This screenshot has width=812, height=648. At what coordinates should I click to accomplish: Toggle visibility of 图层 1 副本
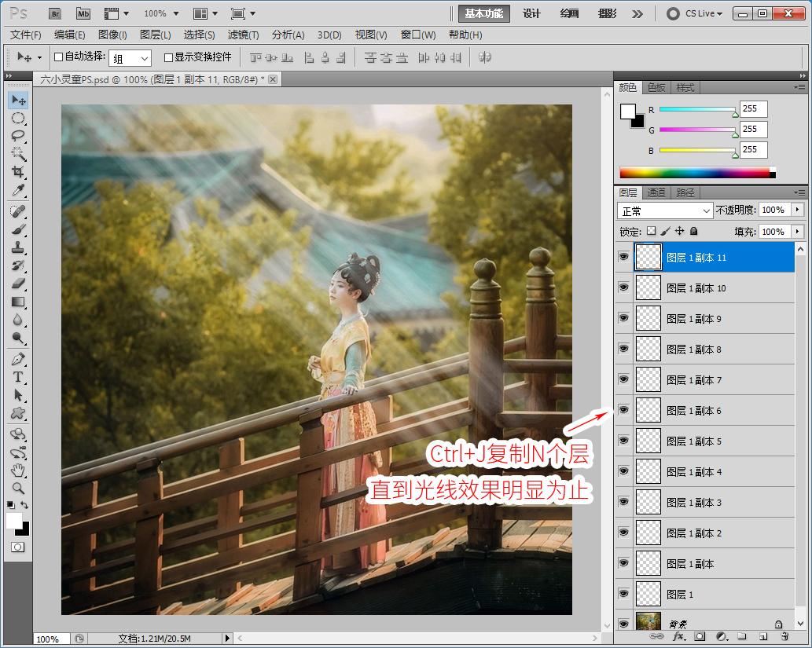pyautogui.click(x=623, y=563)
